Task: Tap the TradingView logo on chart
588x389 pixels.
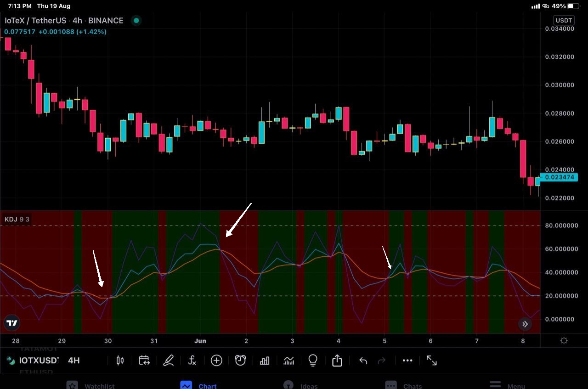Action: coord(12,323)
